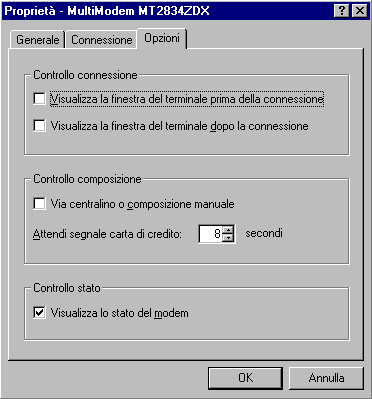Viewport: 372px width, 399px height.
Task: Click the Controllo stato group heading
Action: tap(67, 288)
